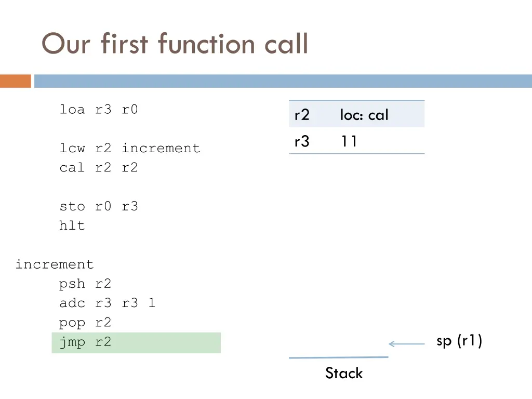Click the orange accent block under the title
This screenshot has height=399, width=532.
click(x=15, y=81)
